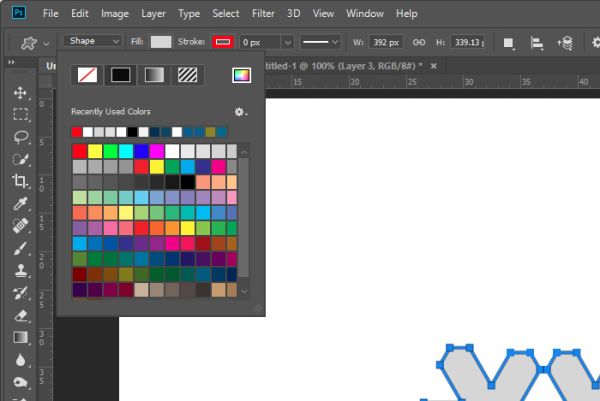This screenshot has height=401, width=600.
Task: Select the Brush tool
Action: [20, 248]
